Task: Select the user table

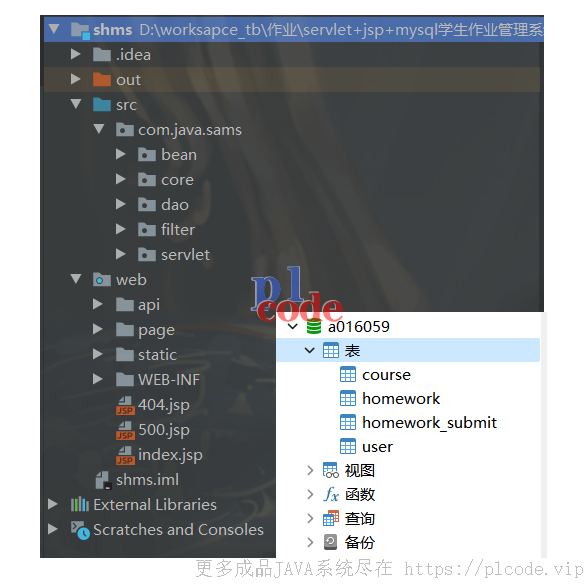Action: [377, 447]
